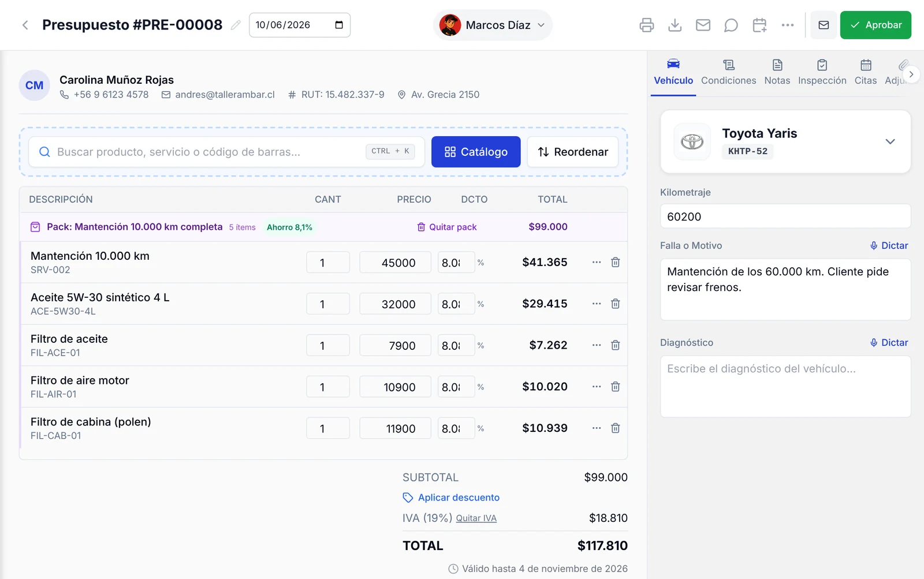Edit the budget title with pencil icon
The height and width of the screenshot is (579, 924).
[236, 25]
